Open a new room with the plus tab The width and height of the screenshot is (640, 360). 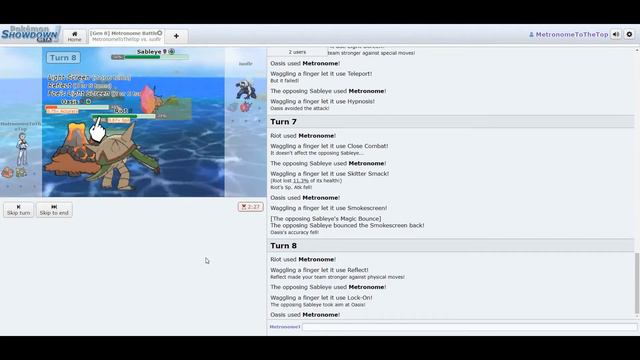coord(176,36)
